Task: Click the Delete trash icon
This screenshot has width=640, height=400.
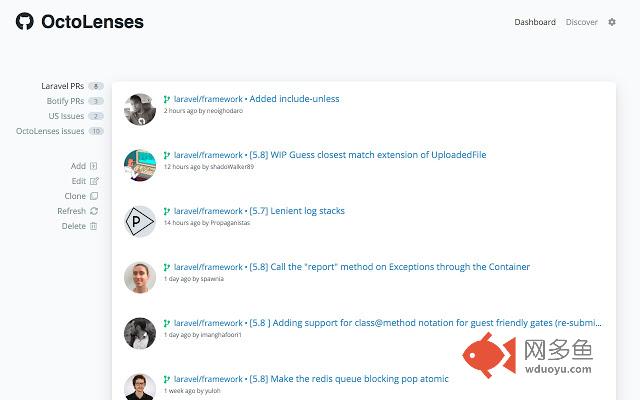Action: (93, 226)
